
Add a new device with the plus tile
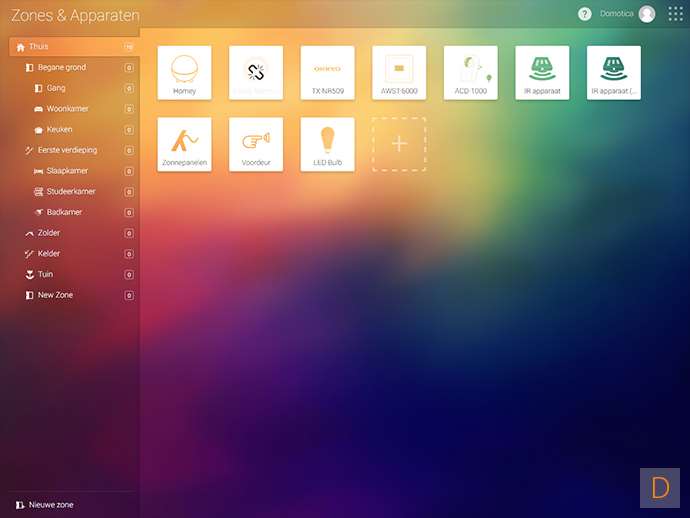click(399, 144)
